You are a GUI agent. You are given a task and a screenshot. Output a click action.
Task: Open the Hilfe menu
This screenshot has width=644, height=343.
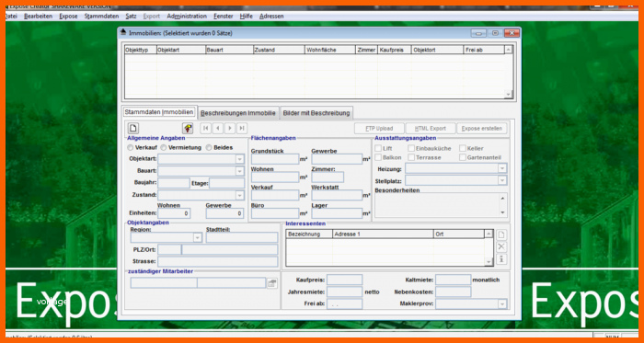click(x=247, y=17)
